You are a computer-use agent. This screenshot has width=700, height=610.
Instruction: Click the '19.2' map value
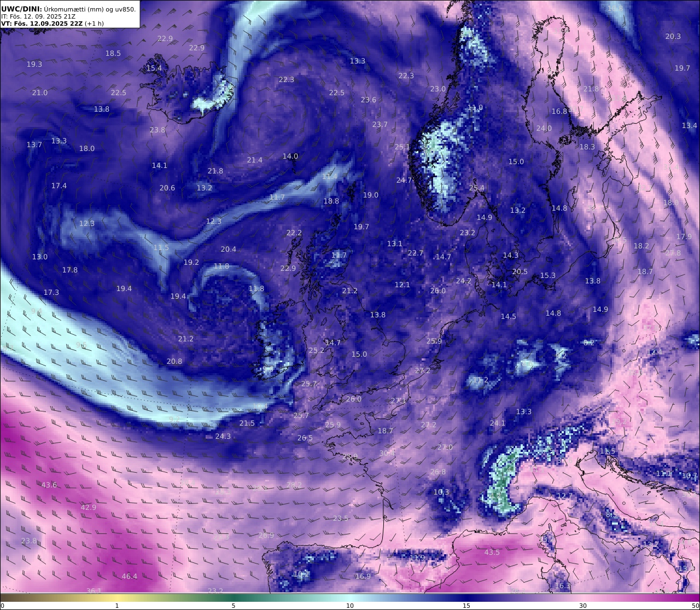(x=191, y=263)
